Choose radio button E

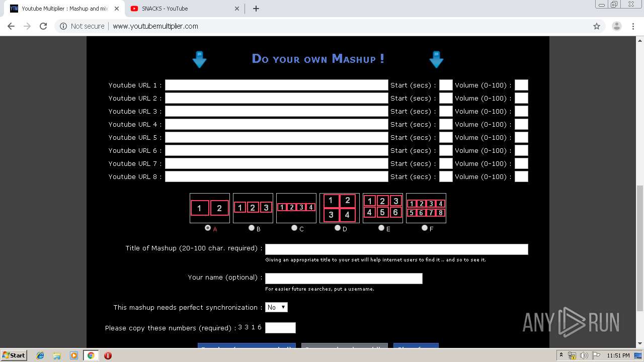pos(381,228)
